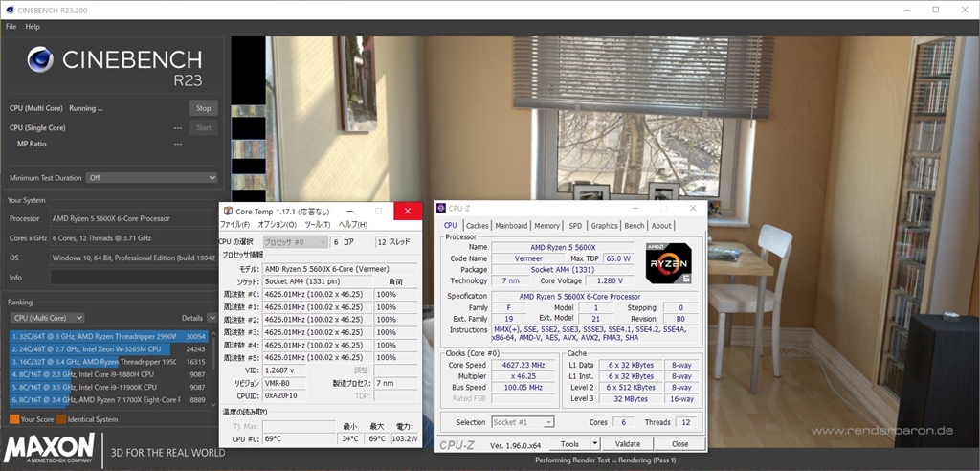The width and height of the screenshot is (980, 471).
Task: Switch to the SPD tab in CPU-Z
Action: 575,226
